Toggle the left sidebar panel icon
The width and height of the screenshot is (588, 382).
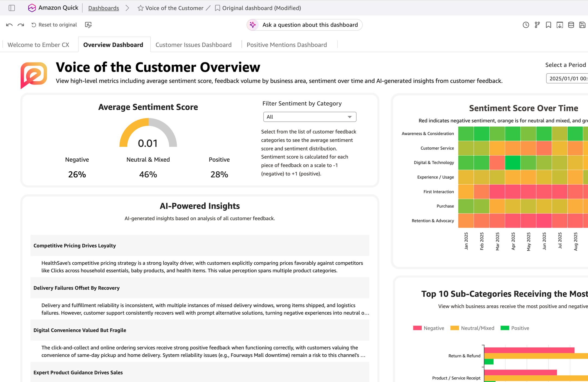click(x=12, y=8)
